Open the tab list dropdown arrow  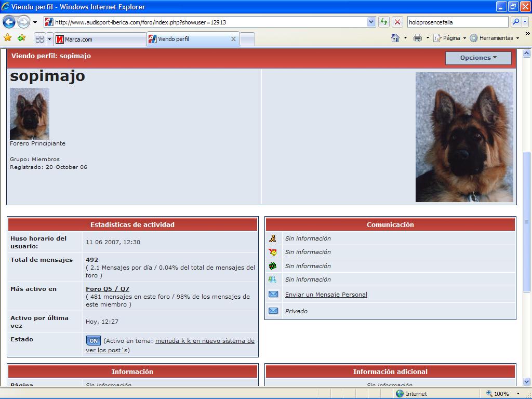(49, 39)
